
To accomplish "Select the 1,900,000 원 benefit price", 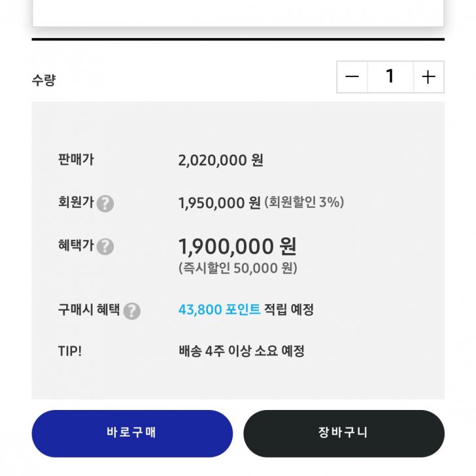I will [x=237, y=246].
